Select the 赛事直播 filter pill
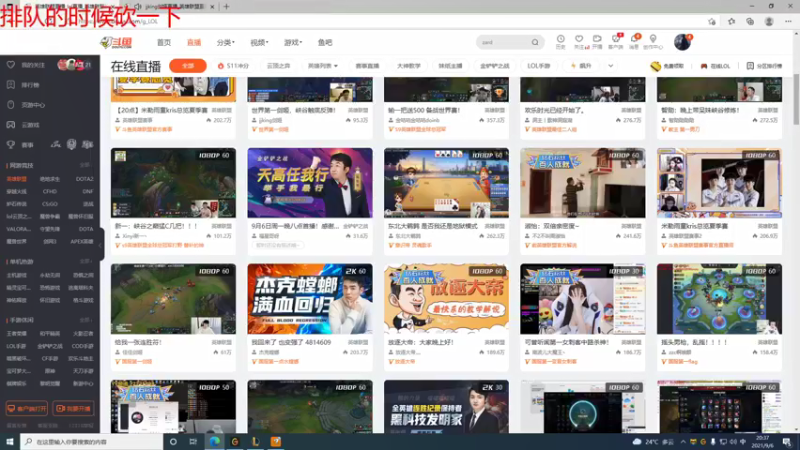Image resolution: width=800 pixels, height=450 pixels. 367,66
